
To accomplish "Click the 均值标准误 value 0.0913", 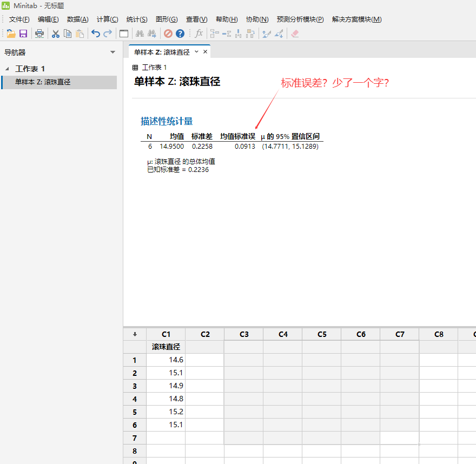I will 244,147.
